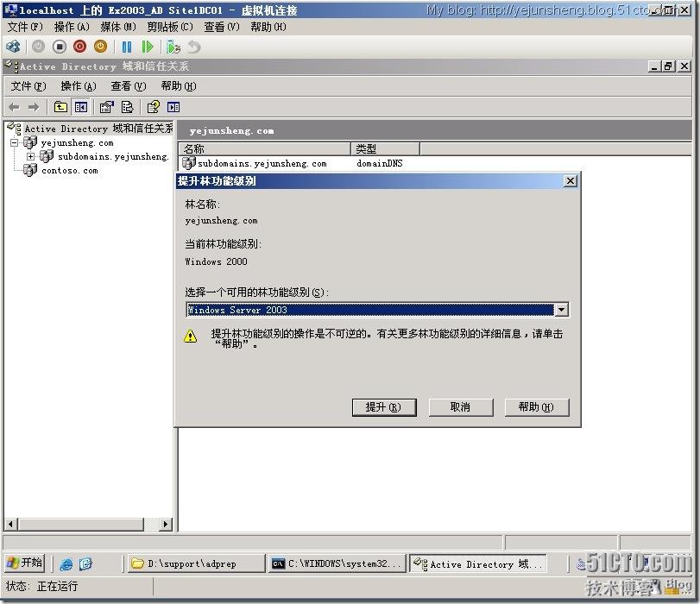Restore the Active Directory console window
The width and height of the screenshot is (700, 604).
(668, 66)
